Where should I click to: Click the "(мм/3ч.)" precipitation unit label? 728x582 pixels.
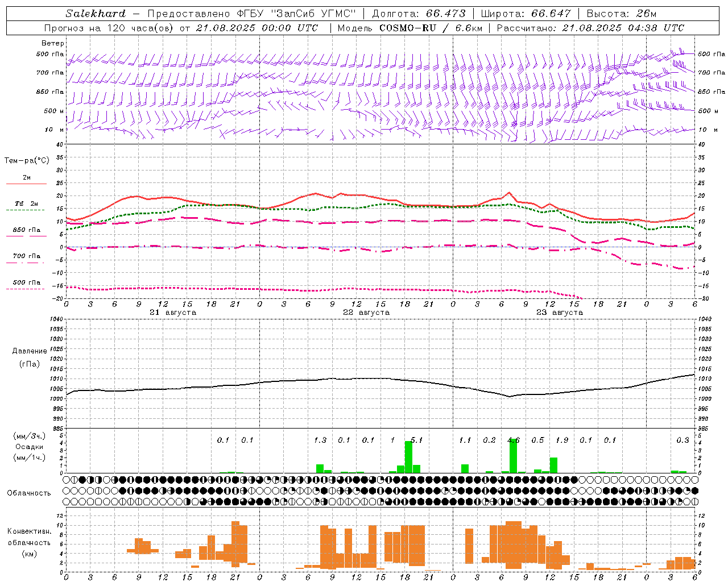[30, 436]
